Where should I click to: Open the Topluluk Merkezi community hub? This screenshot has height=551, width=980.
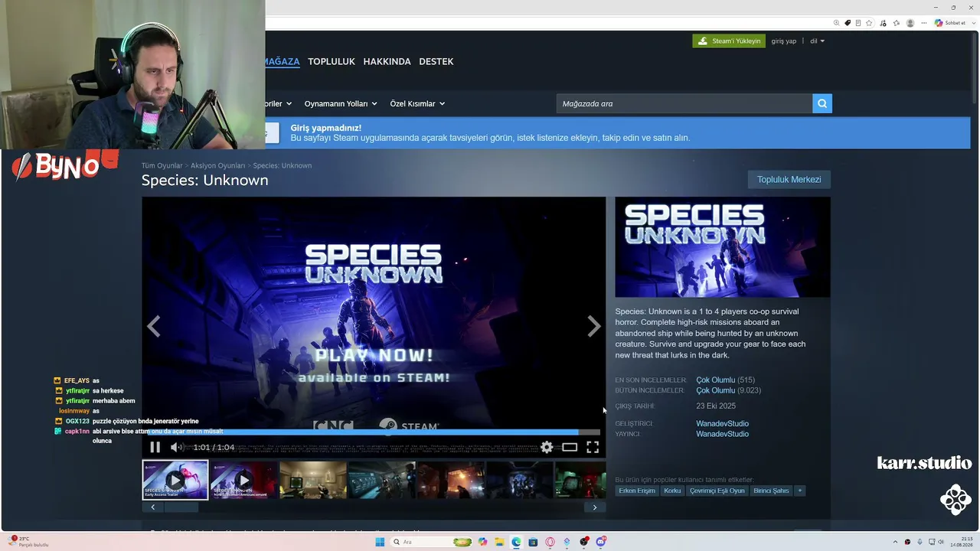click(789, 179)
